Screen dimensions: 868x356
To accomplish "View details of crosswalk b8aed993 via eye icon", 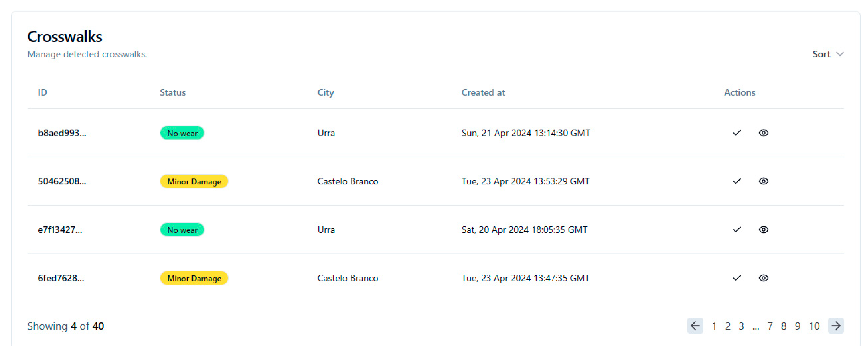I will [763, 133].
